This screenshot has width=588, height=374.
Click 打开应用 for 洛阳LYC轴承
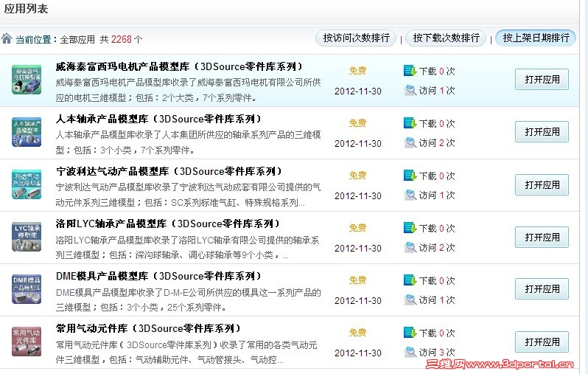pyautogui.click(x=542, y=238)
